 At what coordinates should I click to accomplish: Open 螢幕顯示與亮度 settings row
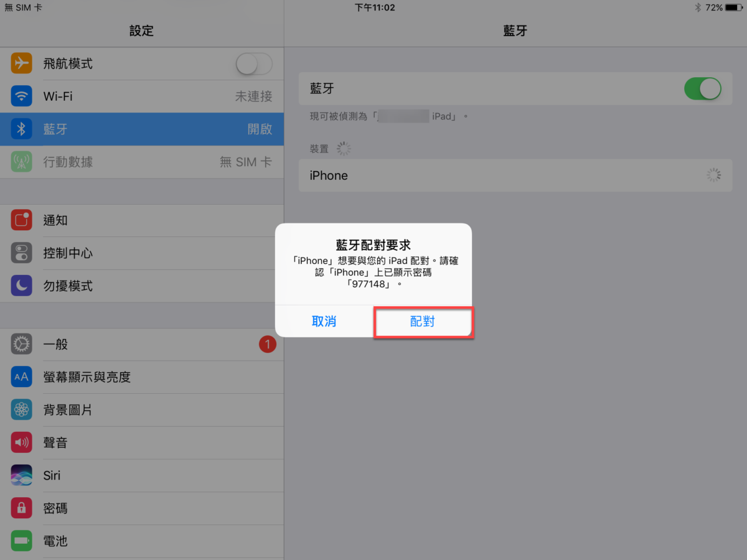(142, 377)
